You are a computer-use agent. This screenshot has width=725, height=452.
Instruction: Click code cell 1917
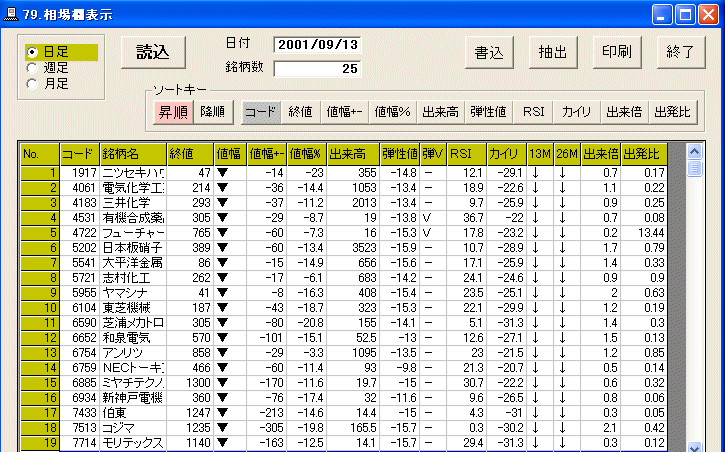[80, 173]
